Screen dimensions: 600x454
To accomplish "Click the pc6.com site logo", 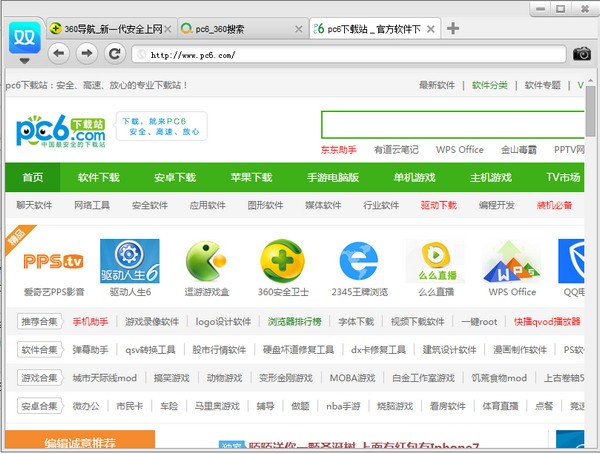I will click(60, 131).
